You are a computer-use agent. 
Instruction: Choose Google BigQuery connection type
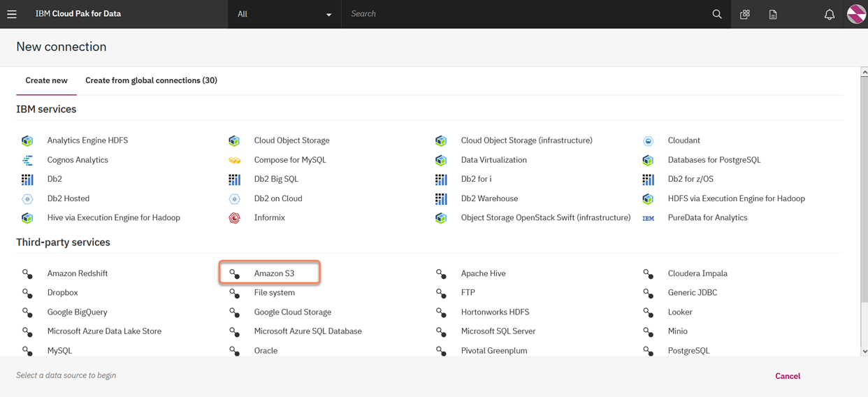coord(77,312)
